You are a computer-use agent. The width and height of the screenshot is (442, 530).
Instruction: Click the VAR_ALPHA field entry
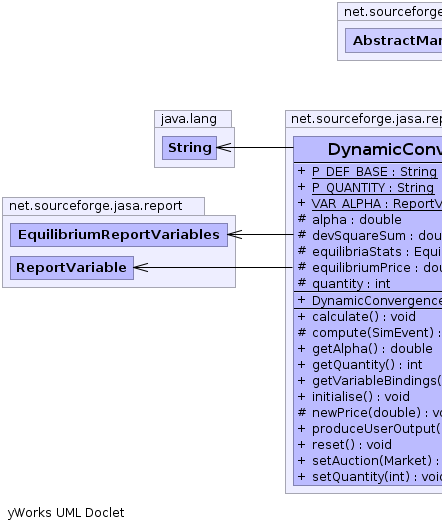click(x=376, y=203)
